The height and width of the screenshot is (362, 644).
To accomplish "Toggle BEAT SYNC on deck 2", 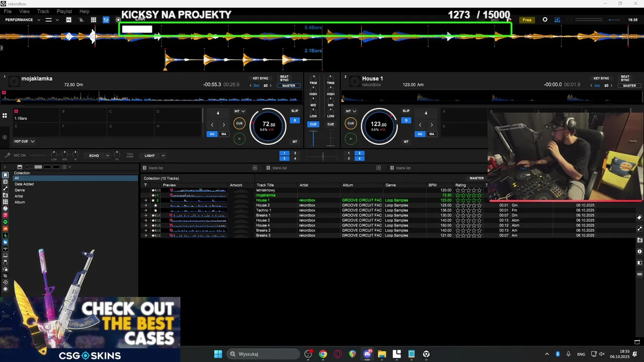I will tap(625, 78).
